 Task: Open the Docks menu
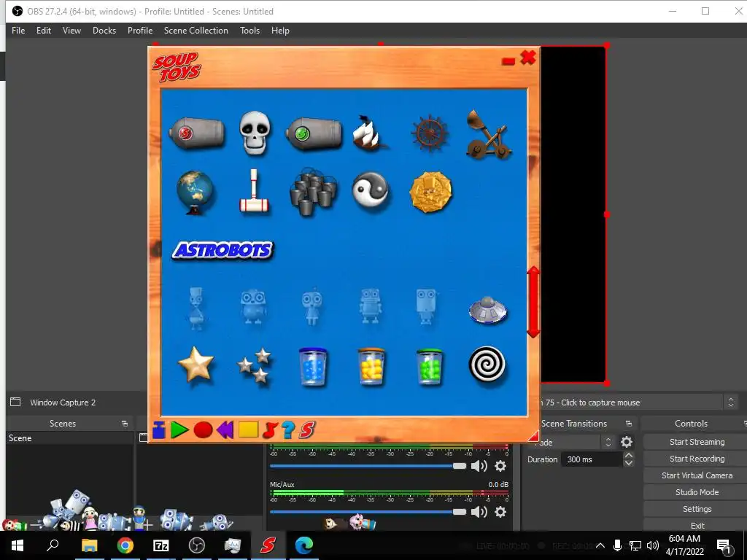coord(104,31)
